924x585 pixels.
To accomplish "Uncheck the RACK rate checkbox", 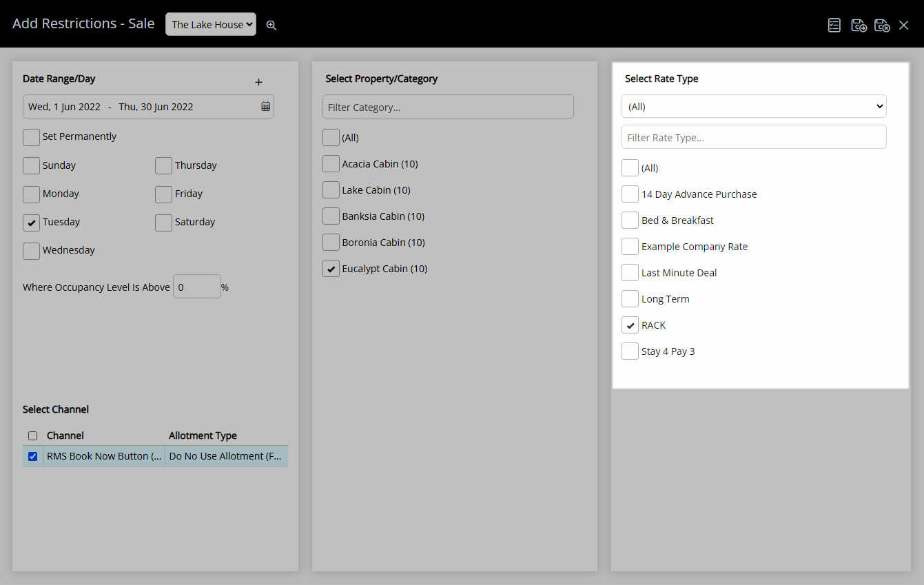I will 630,325.
